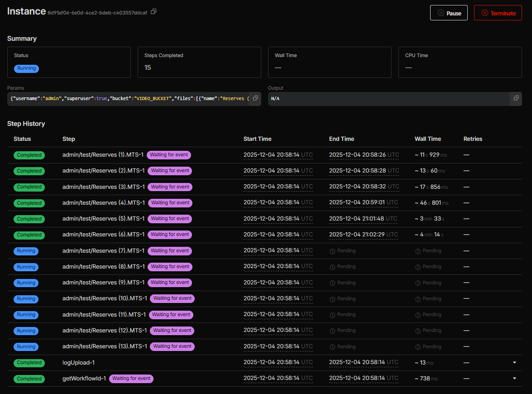Screen dimensions: 532x394
Task: Select the Reserves (7).MTS-1 step
Action: pyautogui.click(x=103, y=251)
